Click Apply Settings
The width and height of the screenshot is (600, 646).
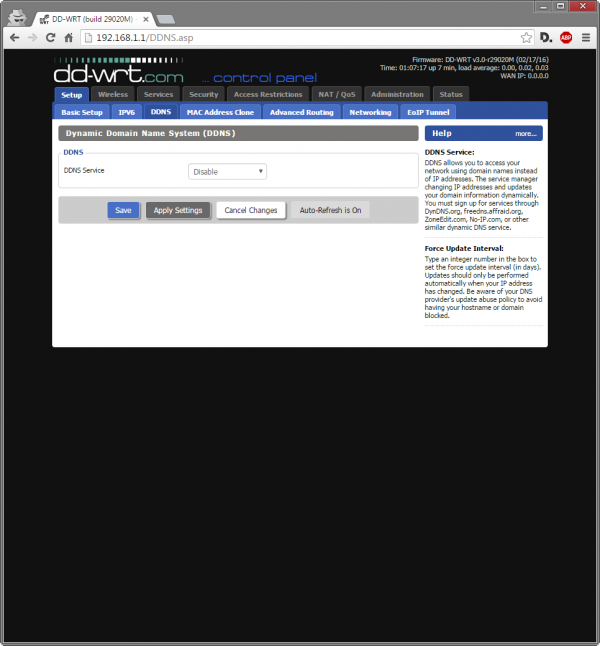(x=178, y=210)
